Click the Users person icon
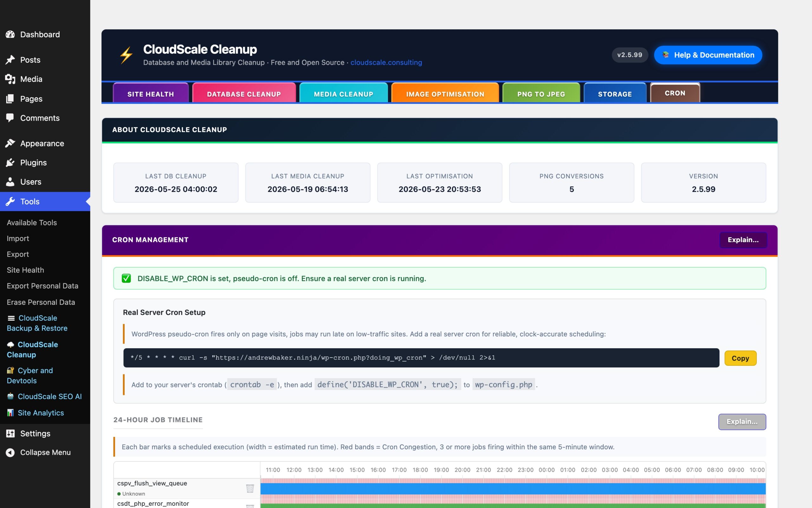The height and width of the screenshot is (508, 812). click(x=10, y=182)
